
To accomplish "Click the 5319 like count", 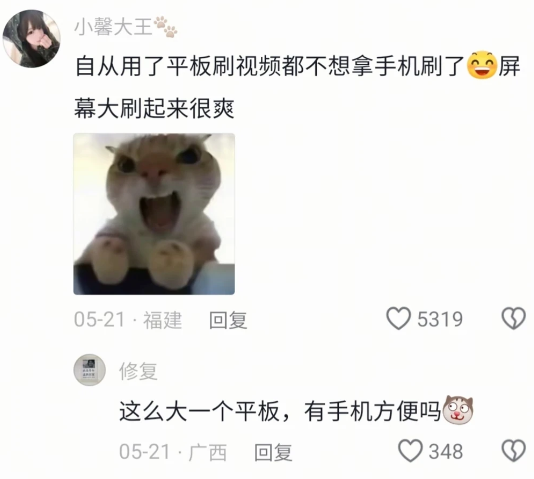I will tap(440, 319).
